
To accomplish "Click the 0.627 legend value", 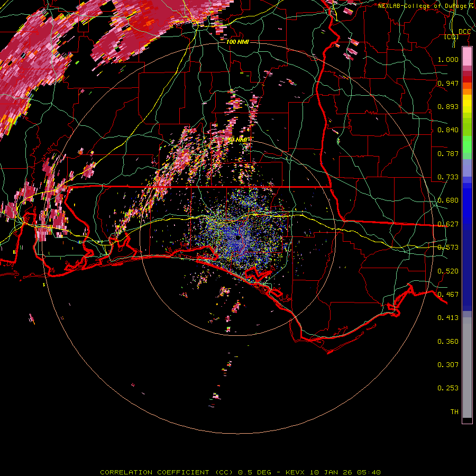I will pyautogui.click(x=448, y=224).
